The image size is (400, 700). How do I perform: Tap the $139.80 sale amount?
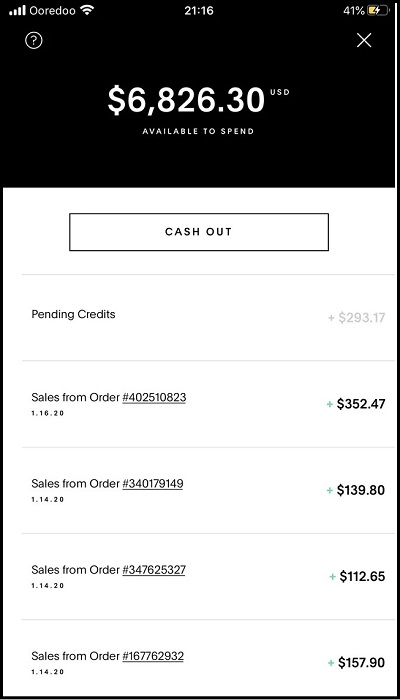click(361, 490)
